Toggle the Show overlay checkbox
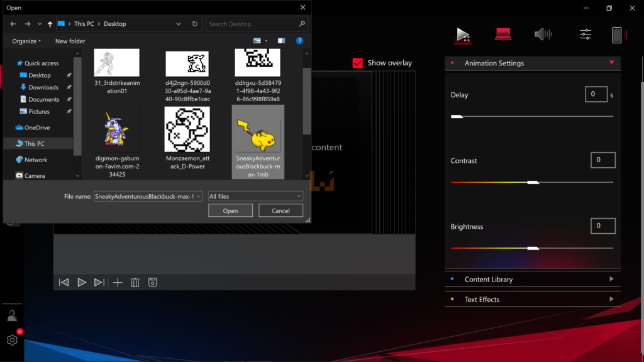644x362 pixels. [x=358, y=63]
